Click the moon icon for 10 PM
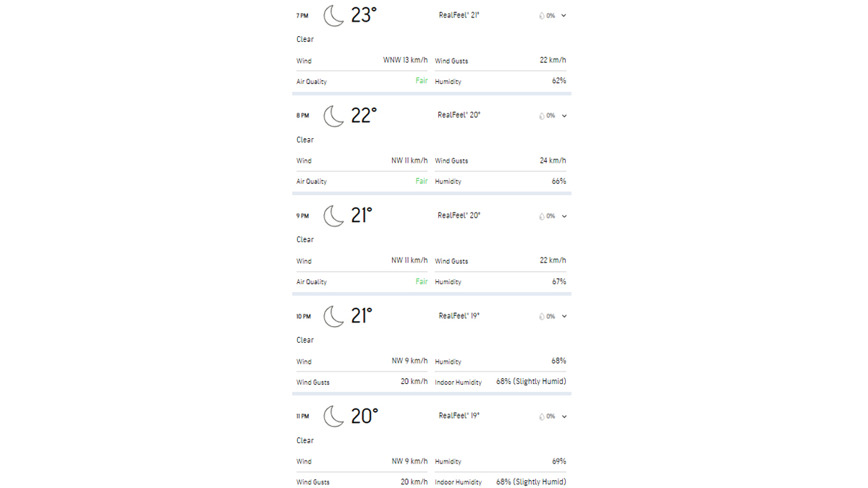The image size is (868, 488). pyautogui.click(x=333, y=316)
